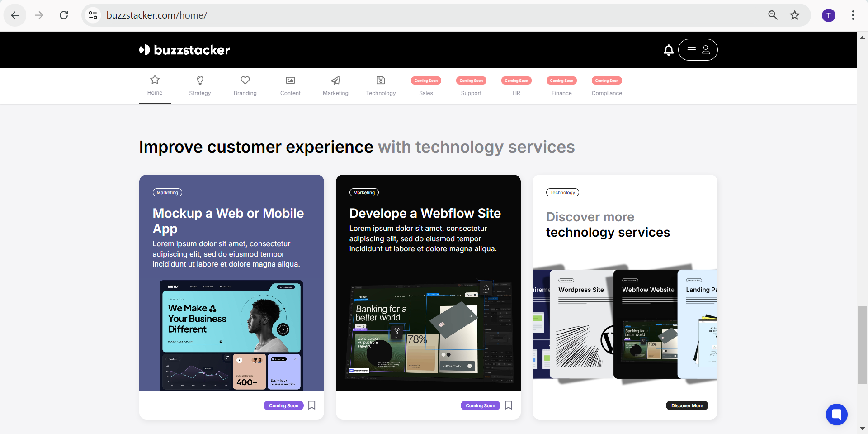Click Coming Soon on the Webflow Site card

[x=480, y=405]
